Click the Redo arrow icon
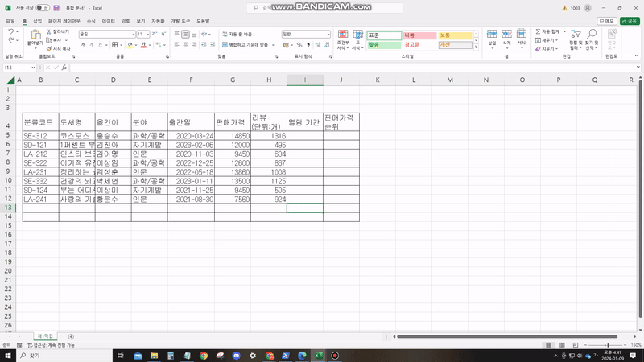The image size is (644, 362). pyautogui.click(x=11, y=40)
